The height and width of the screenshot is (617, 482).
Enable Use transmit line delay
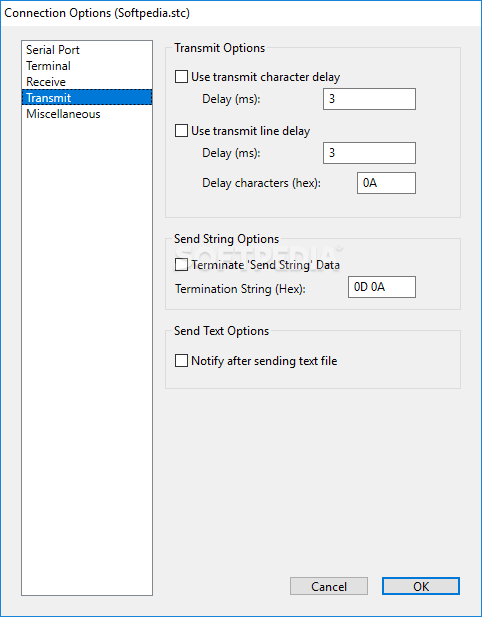click(181, 131)
